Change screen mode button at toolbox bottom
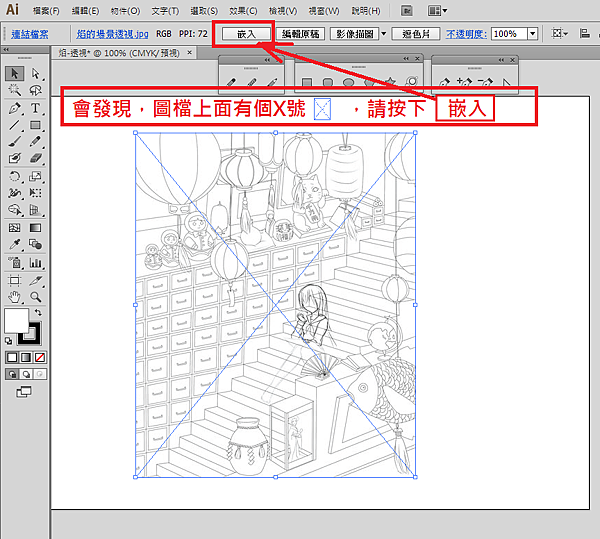Screen dimensions: 600x539 click(24, 391)
